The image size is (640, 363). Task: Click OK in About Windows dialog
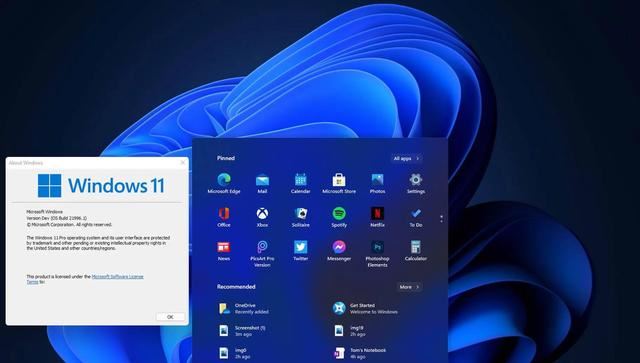pos(170,317)
